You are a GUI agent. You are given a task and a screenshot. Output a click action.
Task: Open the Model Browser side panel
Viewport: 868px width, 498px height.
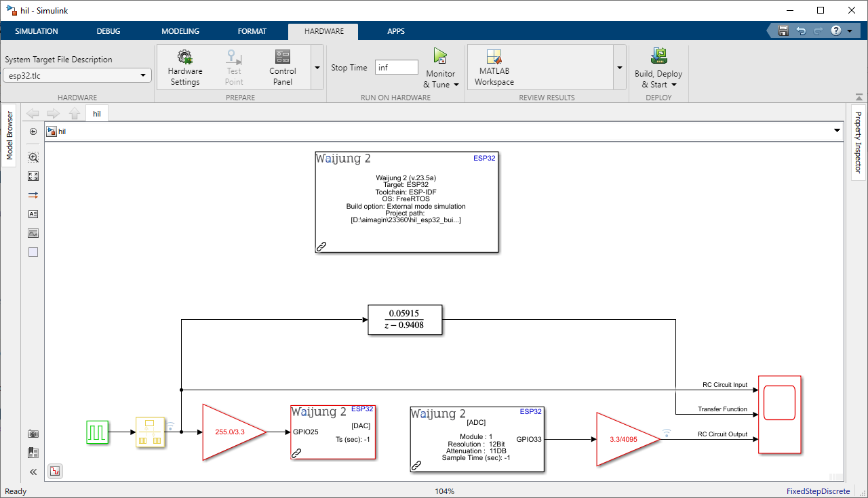click(9, 136)
